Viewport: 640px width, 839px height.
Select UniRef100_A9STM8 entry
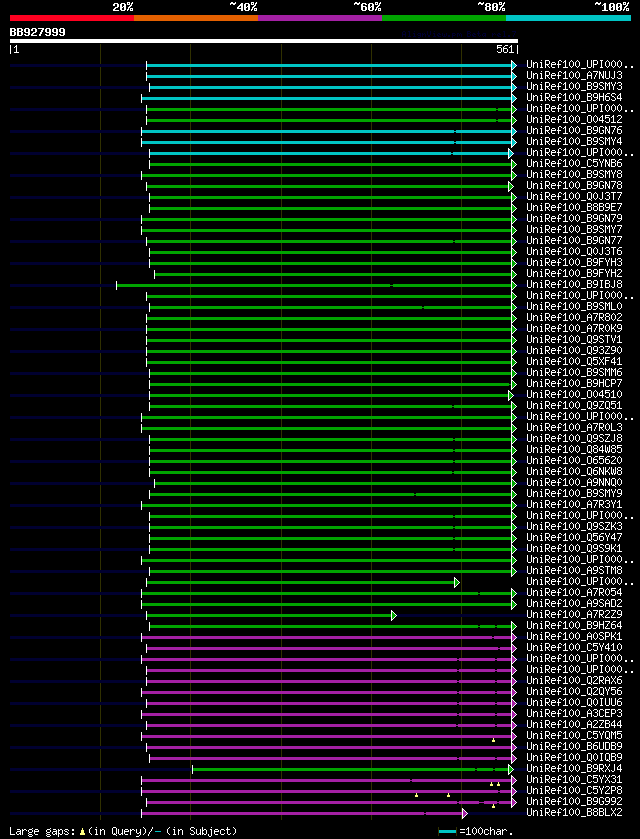pos(574,571)
